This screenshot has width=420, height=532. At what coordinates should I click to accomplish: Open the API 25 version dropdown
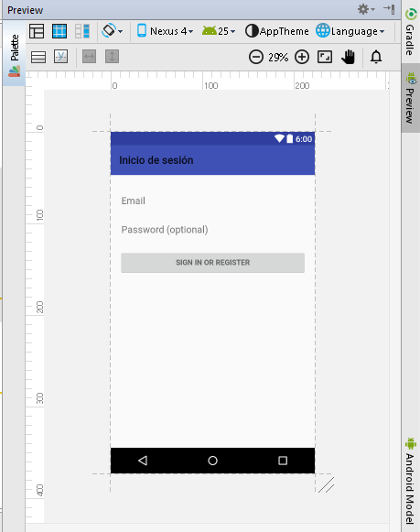point(219,31)
